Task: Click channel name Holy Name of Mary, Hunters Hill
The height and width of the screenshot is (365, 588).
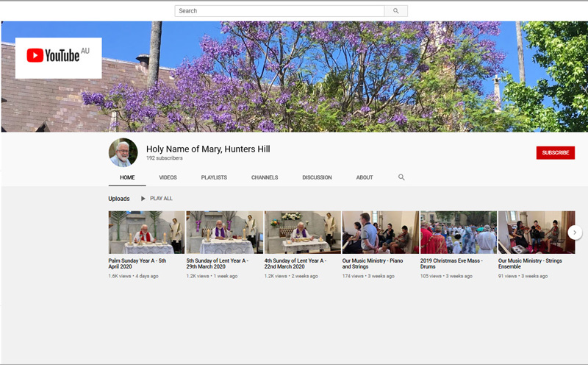Action: [208, 149]
